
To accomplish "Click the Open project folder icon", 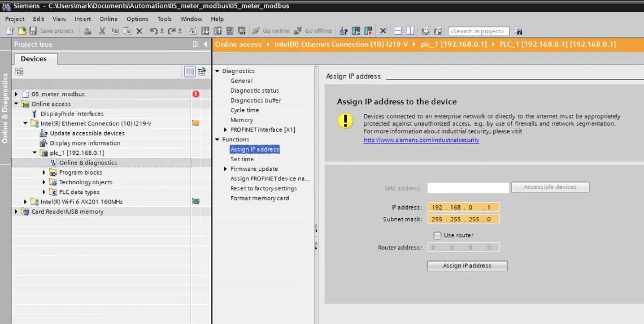I will tap(22, 31).
